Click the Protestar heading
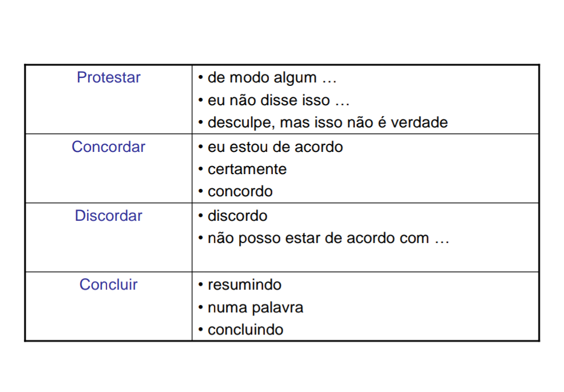 (x=108, y=78)
